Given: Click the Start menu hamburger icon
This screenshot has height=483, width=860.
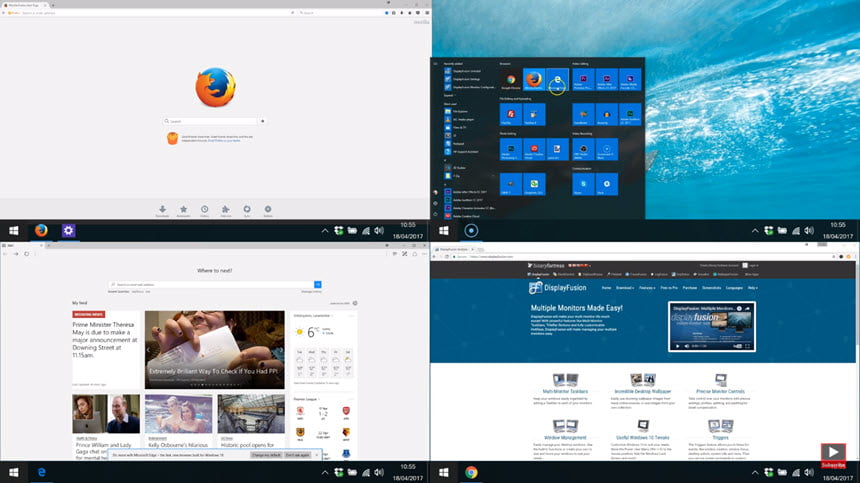Looking at the screenshot, I should coord(435,64).
